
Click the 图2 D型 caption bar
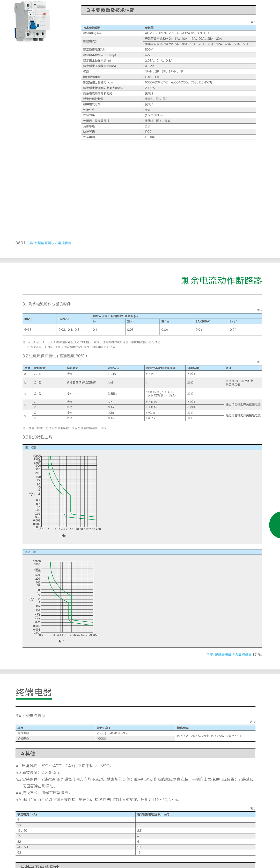31,552
